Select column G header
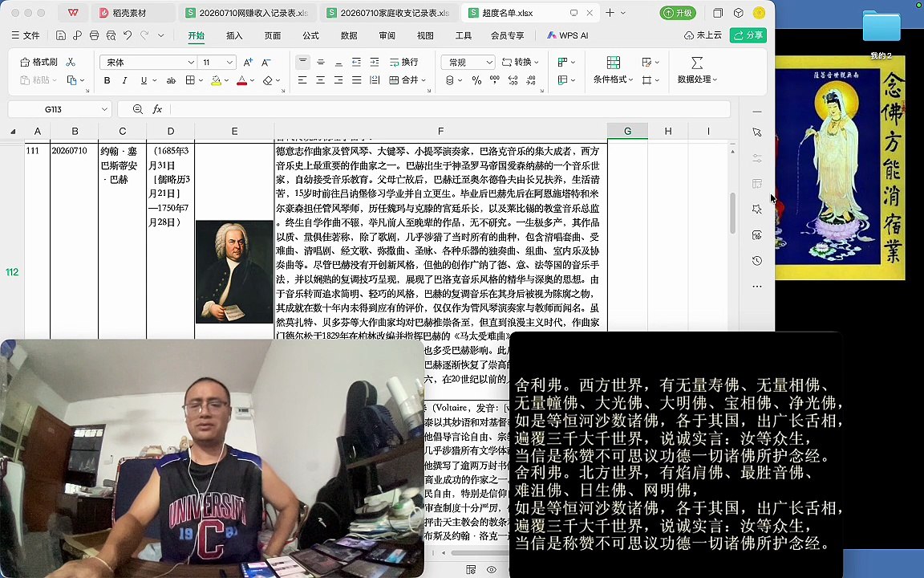Screen dimensions: 924x578 (627, 131)
